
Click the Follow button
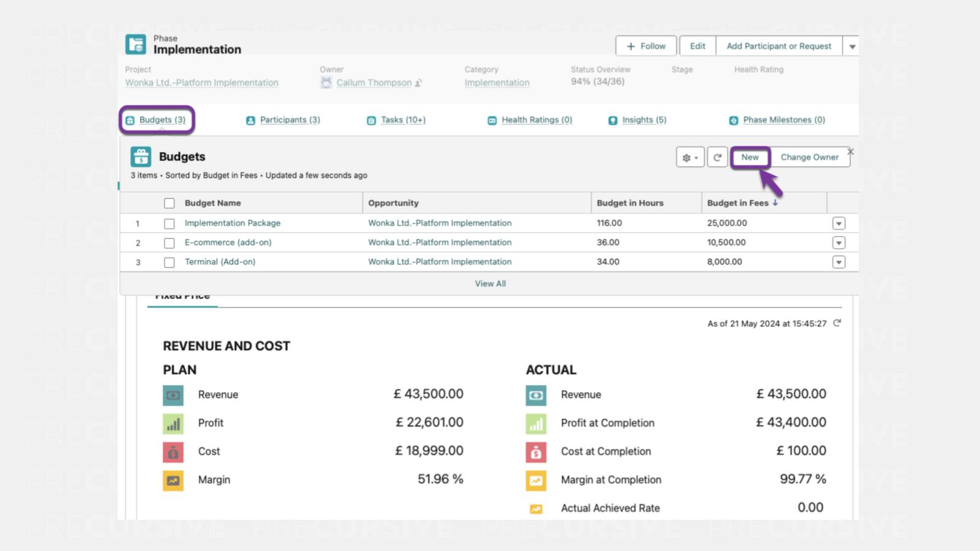tap(646, 46)
